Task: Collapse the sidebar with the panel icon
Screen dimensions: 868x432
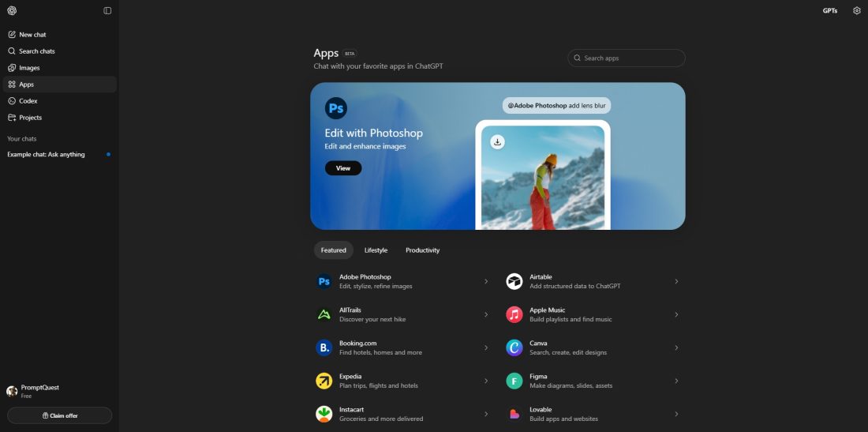Action: tap(107, 10)
